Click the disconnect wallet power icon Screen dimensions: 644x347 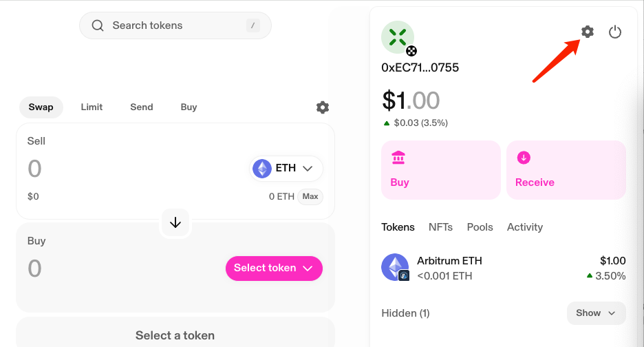(615, 32)
